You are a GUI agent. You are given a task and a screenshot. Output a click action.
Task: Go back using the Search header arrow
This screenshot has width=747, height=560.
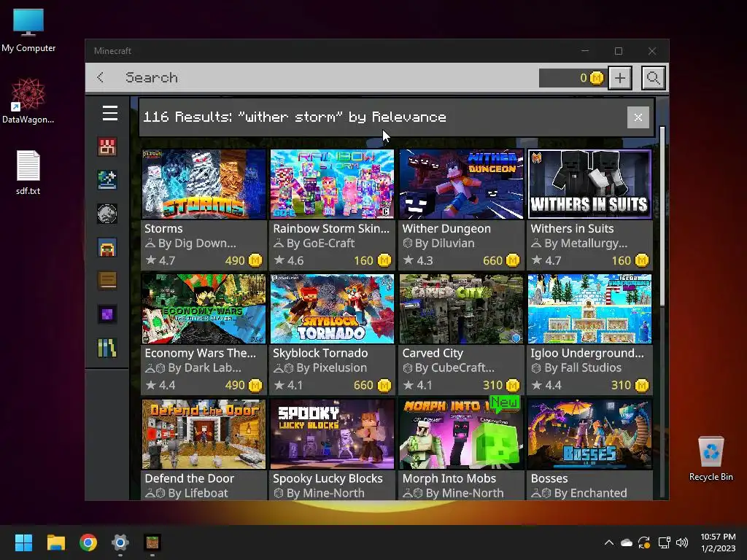click(100, 77)
